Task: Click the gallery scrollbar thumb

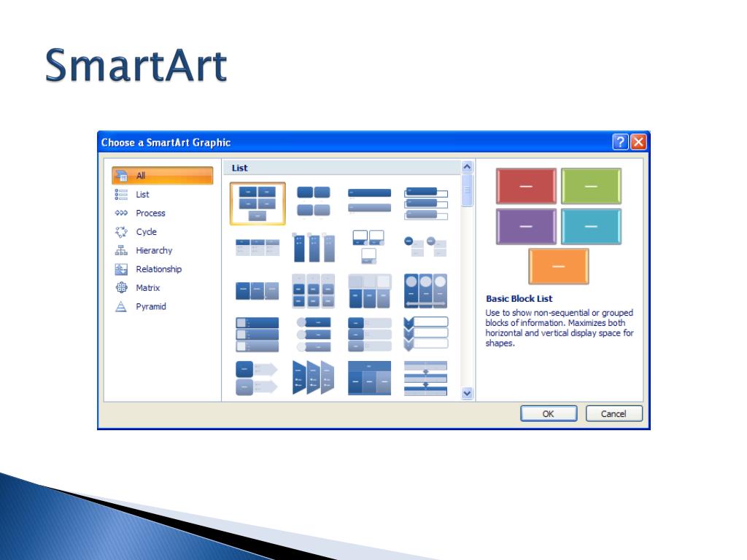Action: click(467, 190)
